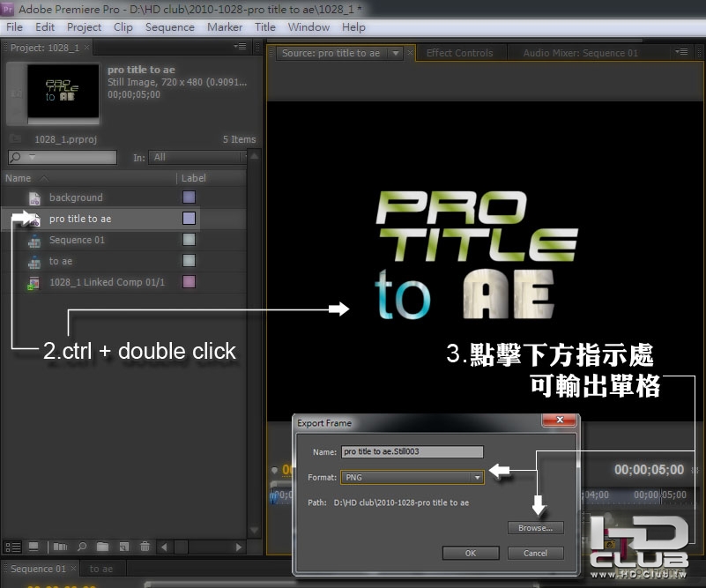Click the New Item icon
Viewport: 706px width, 588px height.
tap(124, 547)
